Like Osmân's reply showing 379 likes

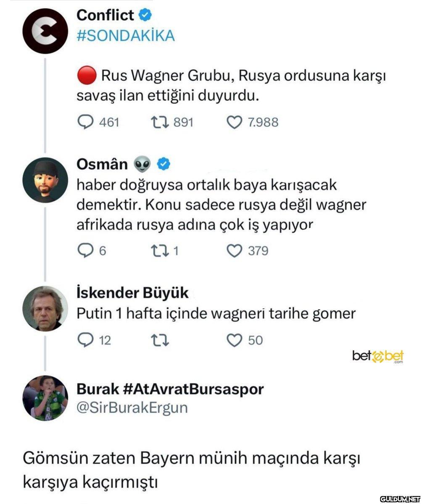[x=234, y=251]
